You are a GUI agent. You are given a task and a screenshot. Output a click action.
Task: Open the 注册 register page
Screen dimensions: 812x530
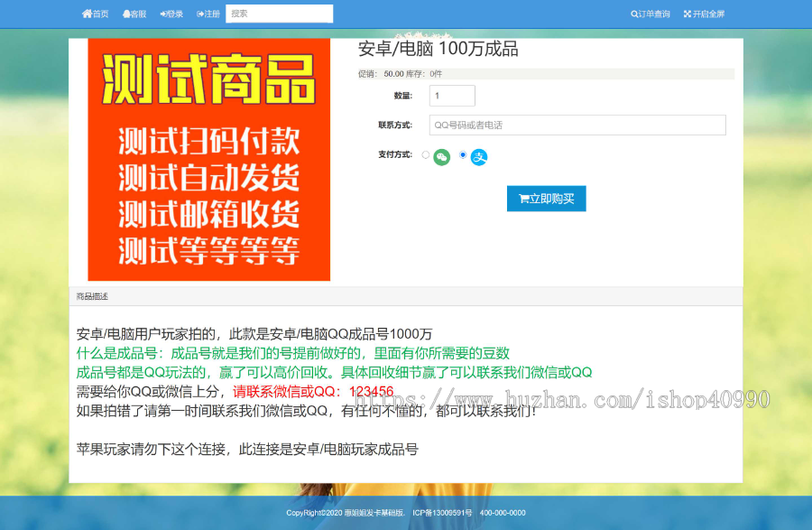tap(208, 14)
